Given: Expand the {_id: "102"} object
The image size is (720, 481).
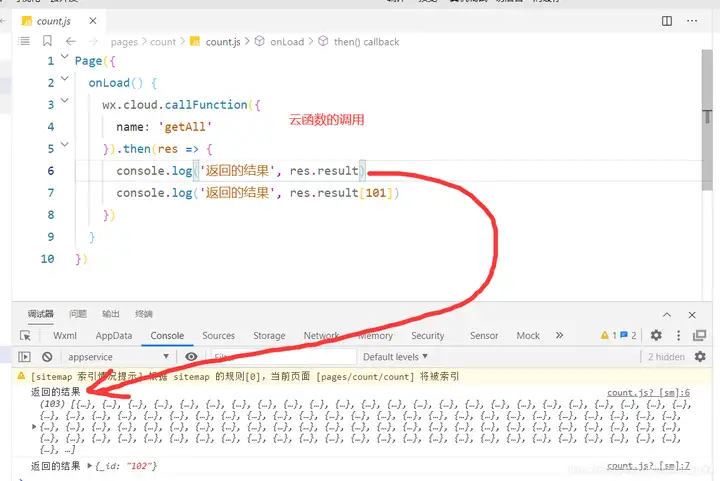Looking at the screenshot, I should coord(90,465).
